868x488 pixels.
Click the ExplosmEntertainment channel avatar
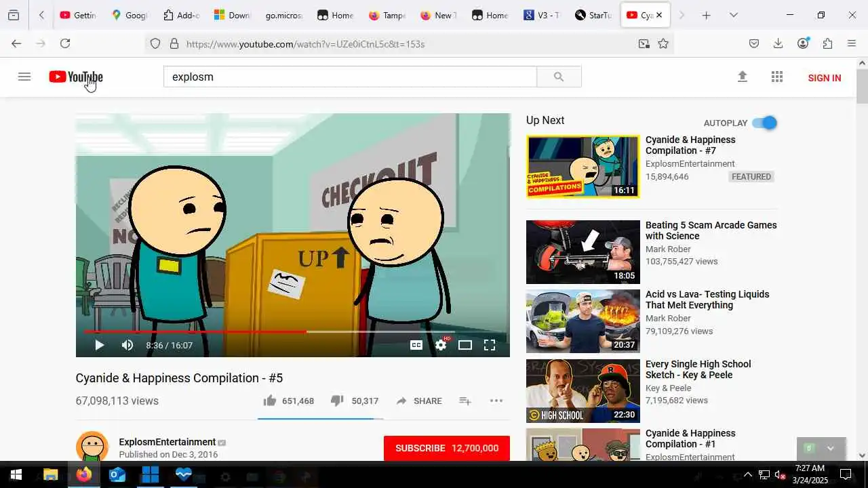[x=92, y=447]
